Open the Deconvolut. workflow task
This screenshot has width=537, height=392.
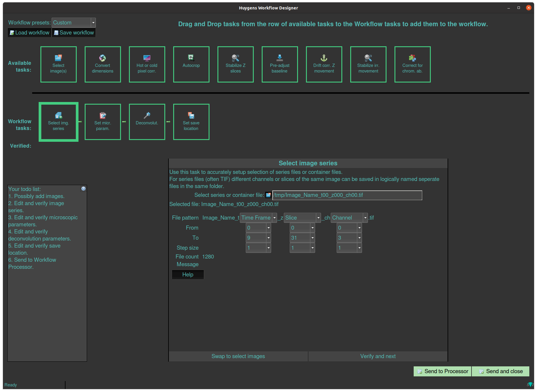pos(147,122)
